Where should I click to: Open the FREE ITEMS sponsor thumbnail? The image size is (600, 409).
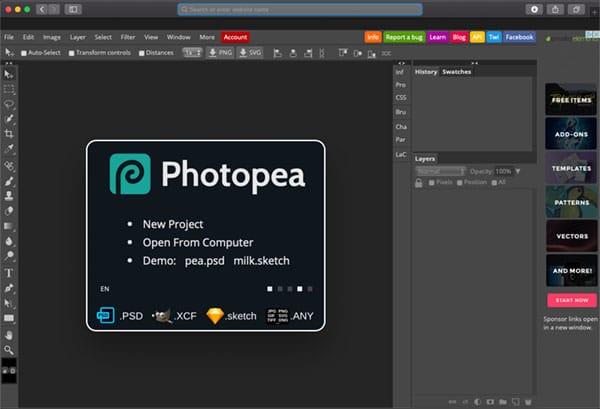[x=571, y=99]
